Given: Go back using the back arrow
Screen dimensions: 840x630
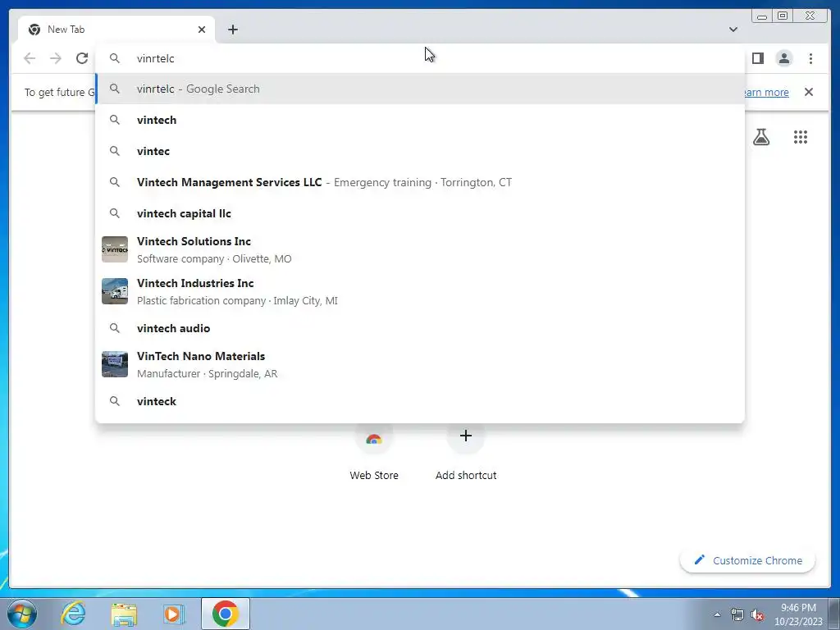Looking at the screenshot, I should pyautogui.click(x=30, y=58).
